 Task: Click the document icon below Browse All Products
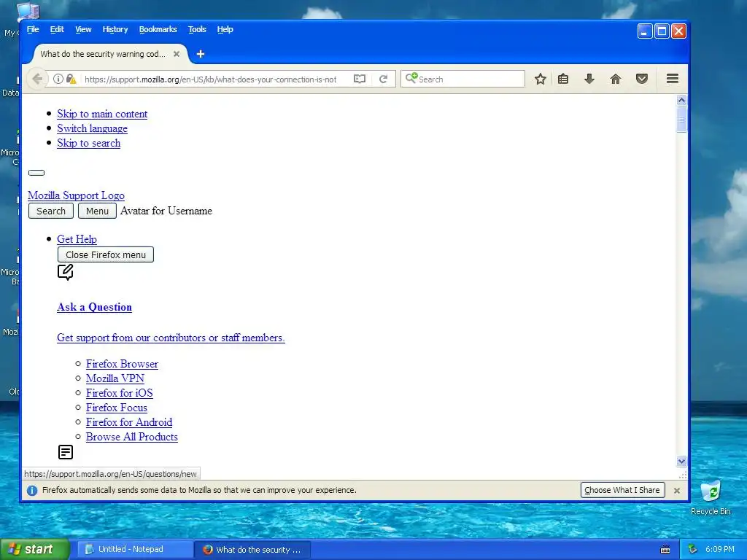tap(65, 452)
